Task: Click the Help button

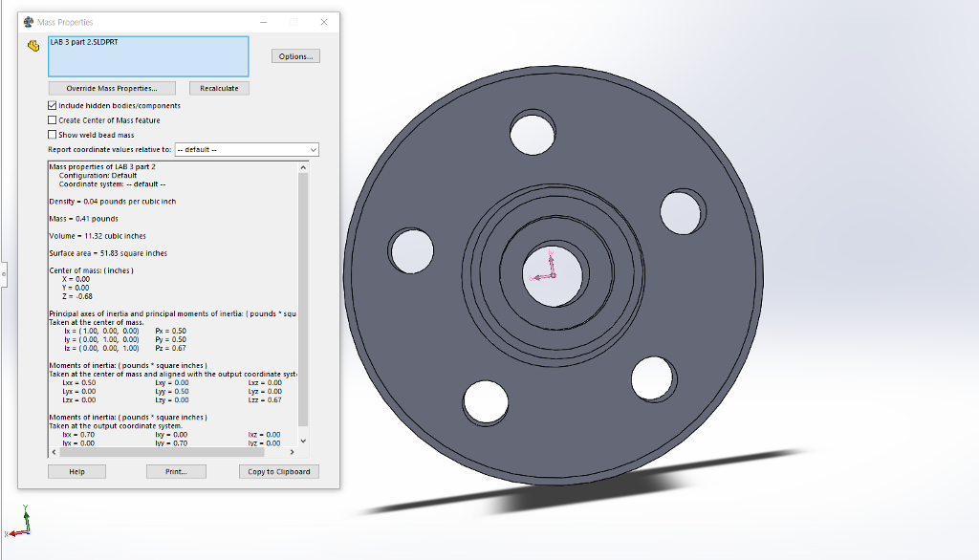Action: pyautogui.click(x=76, y=471)
